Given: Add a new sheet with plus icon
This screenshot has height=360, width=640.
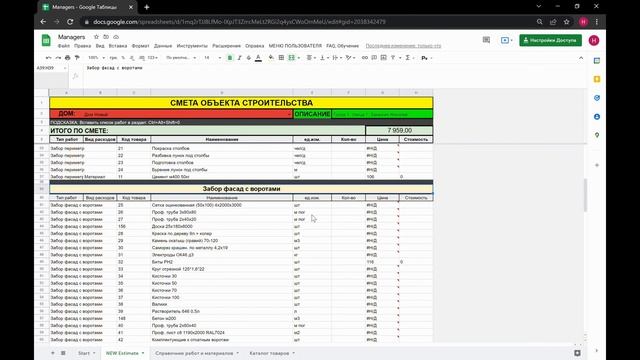Looking at the screenshot, I should coord(53,353).
